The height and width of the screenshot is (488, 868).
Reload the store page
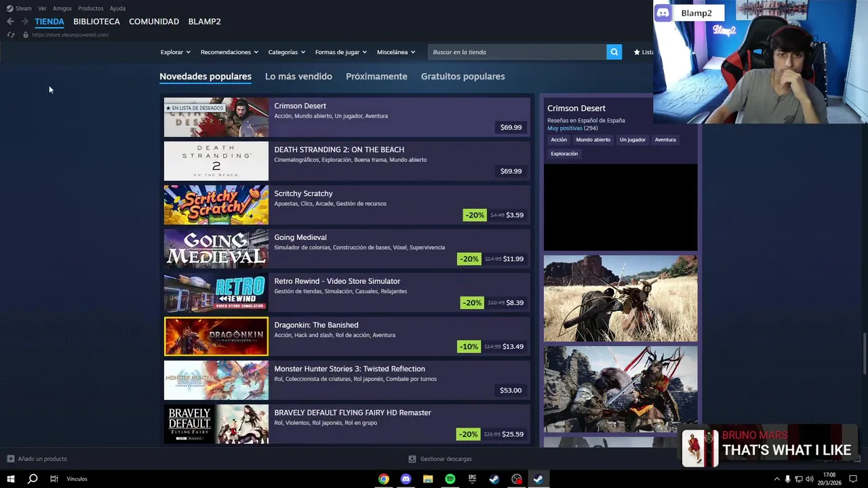(x=10, y=35)
